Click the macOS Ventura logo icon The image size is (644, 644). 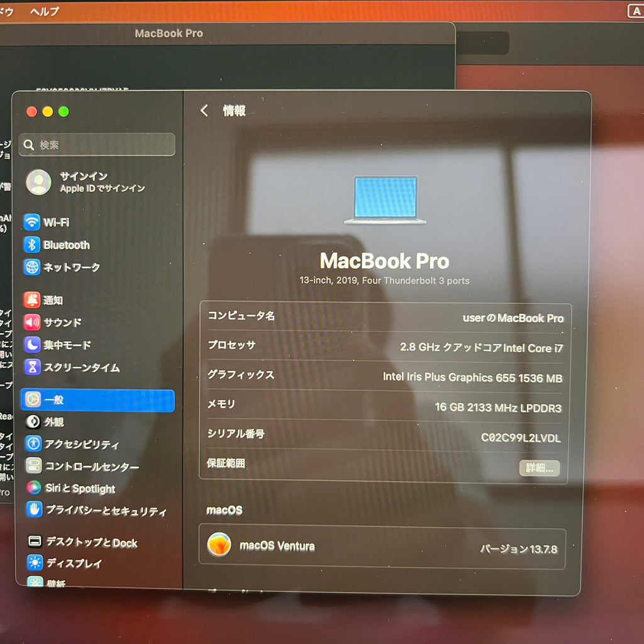[219, 545]
